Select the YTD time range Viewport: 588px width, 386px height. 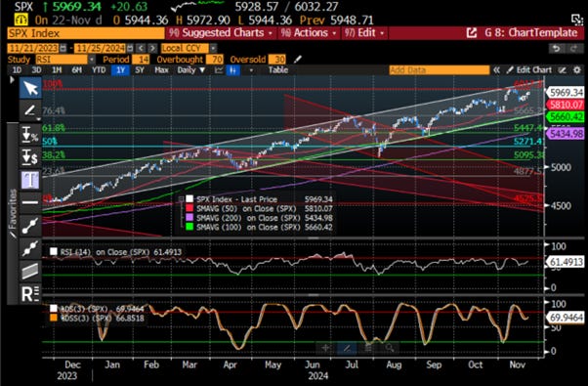(x=99, y=70)
